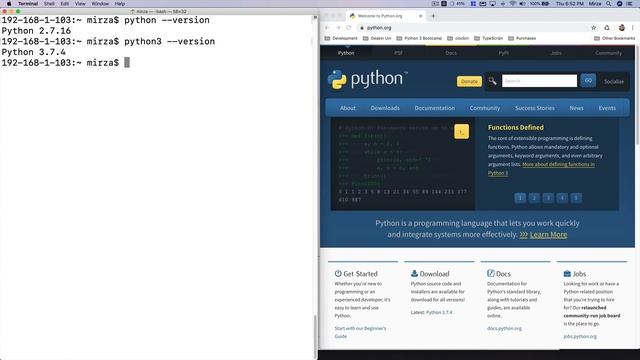Screen dimensions: 640x360
Task: Open the Community item in the blue navigation bar
Action: pos(484,108)
